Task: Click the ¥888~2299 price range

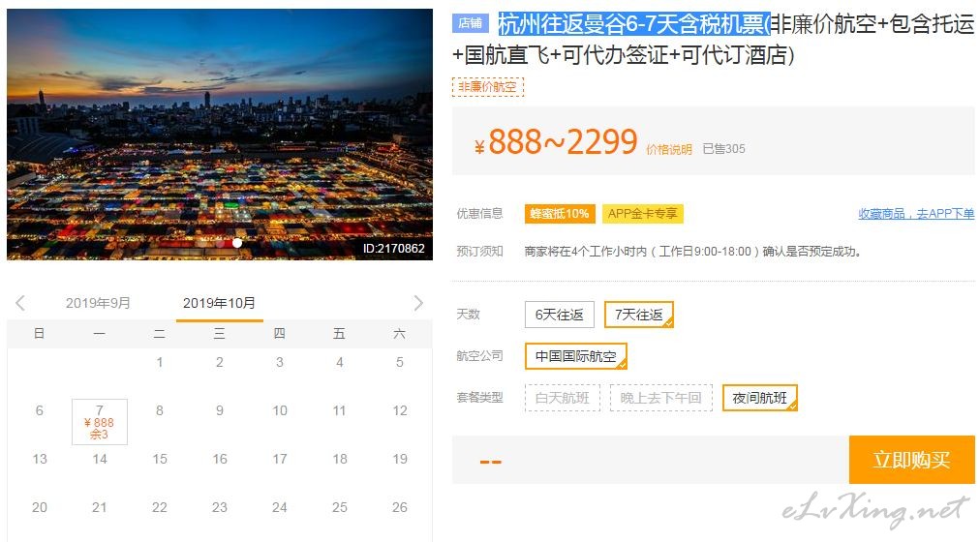Action: coord(556,141)
